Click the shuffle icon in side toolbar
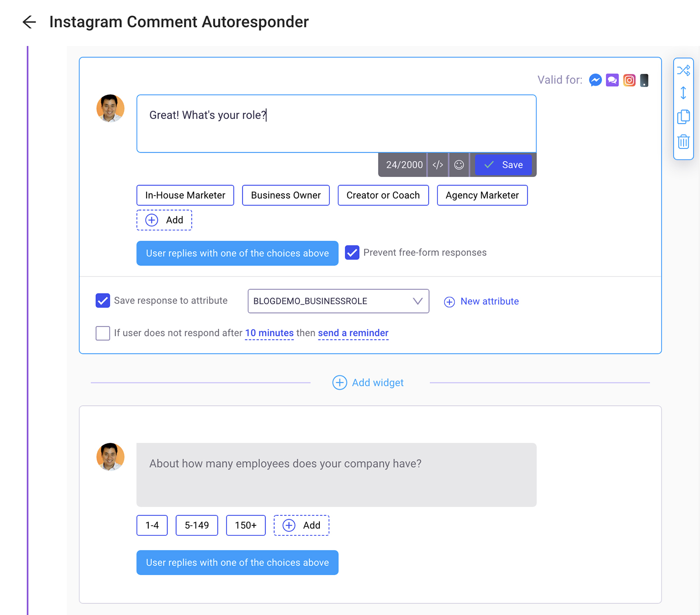This screenshot has width=700, height=615. [683, 70]
